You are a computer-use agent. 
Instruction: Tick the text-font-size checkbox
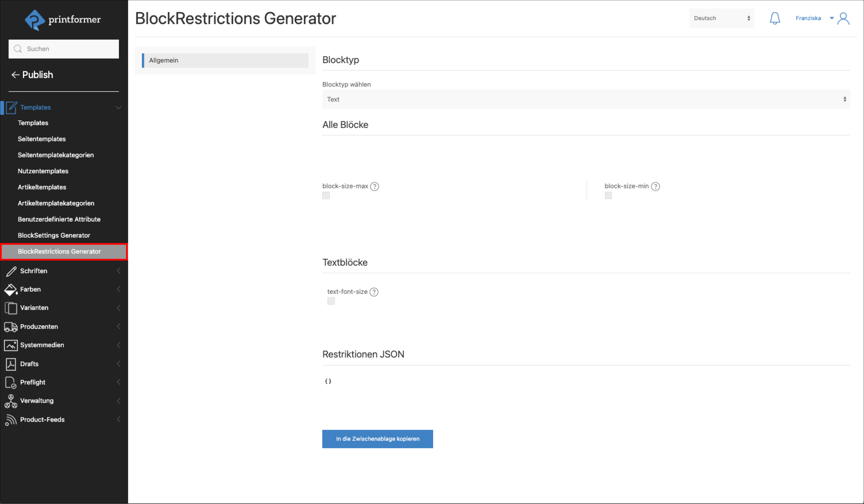[x=331, y=301]
